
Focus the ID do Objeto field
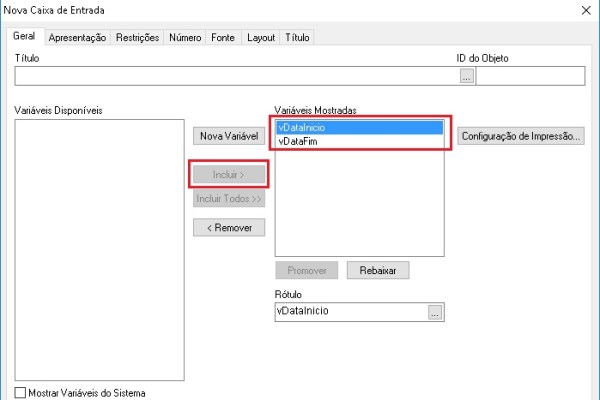(x=529, y=75)
